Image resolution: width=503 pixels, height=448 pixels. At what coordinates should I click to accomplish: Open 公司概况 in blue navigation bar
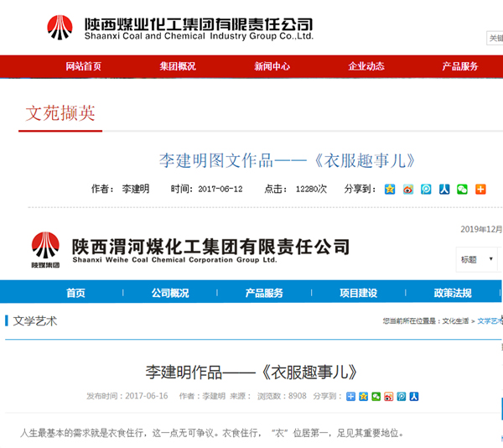coord(170,293)
